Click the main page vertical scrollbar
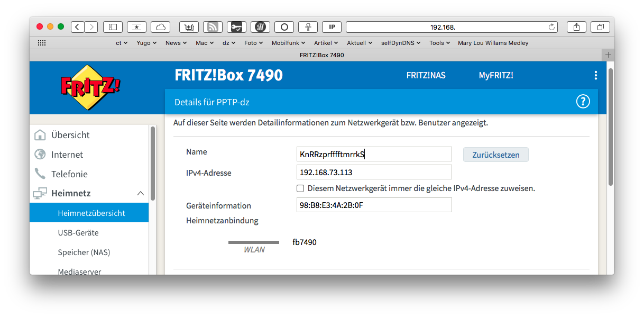644x317 pixels. 611,127
